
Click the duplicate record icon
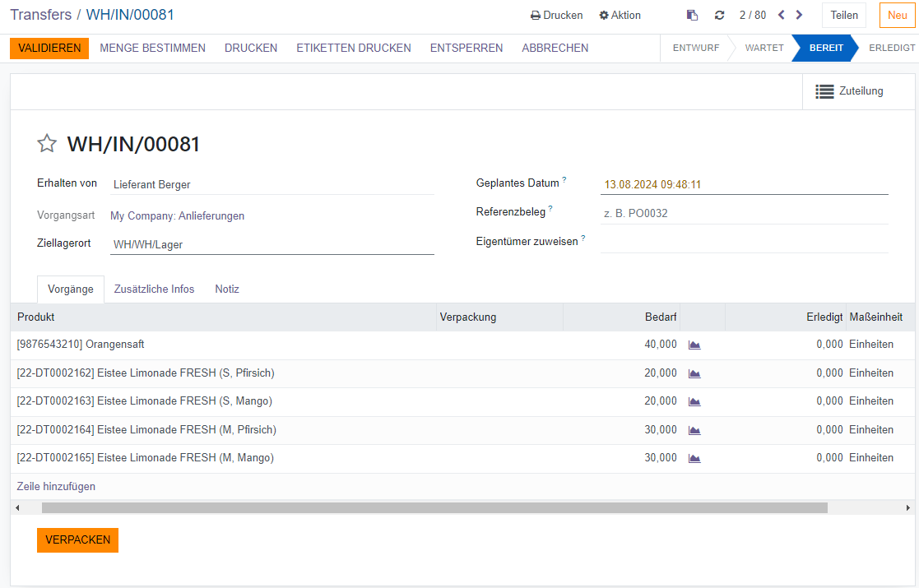click(693, 15)
